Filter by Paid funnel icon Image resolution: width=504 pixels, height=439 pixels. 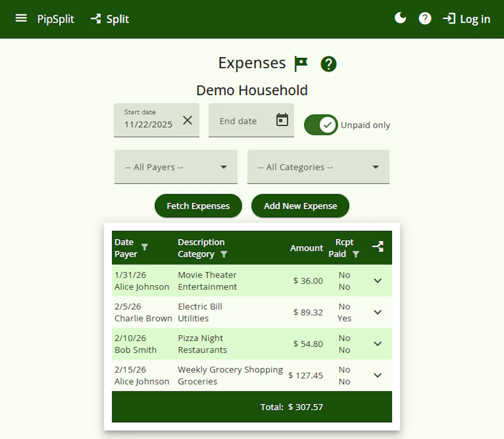(x=356, y=254)
